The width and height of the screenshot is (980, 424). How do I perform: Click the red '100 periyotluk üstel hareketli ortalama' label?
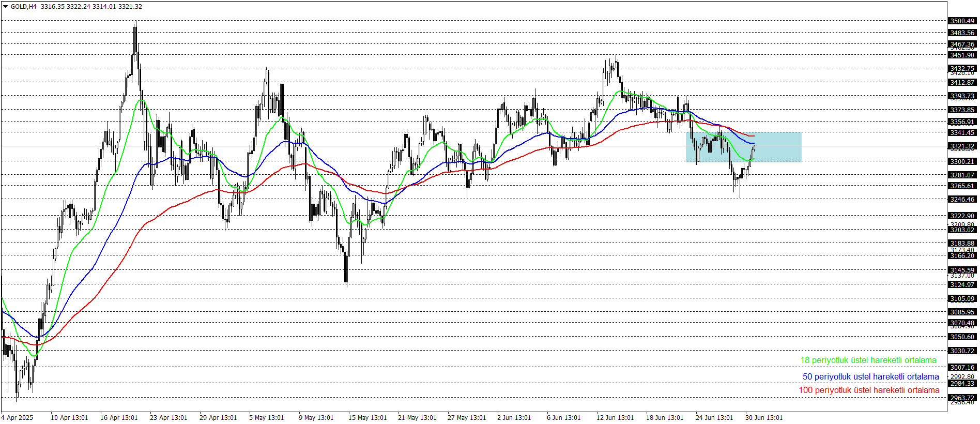pyautogui.click(x=869, y=390)
